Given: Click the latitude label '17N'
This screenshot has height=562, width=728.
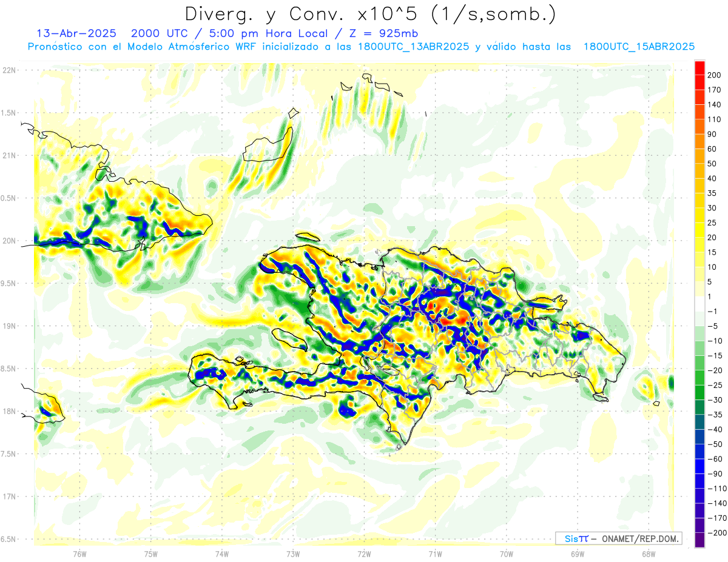Looking at the screenshot, I should 10,497.
